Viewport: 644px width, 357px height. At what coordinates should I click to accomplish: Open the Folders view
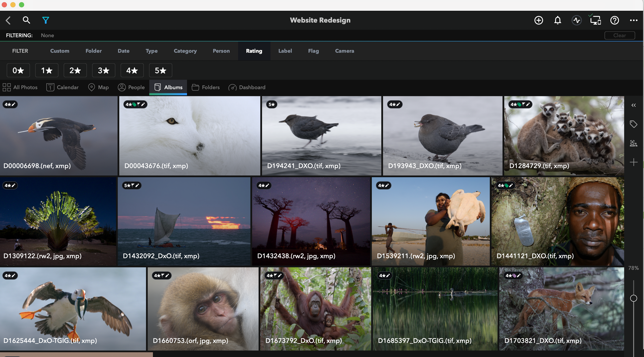click(206, 88)
